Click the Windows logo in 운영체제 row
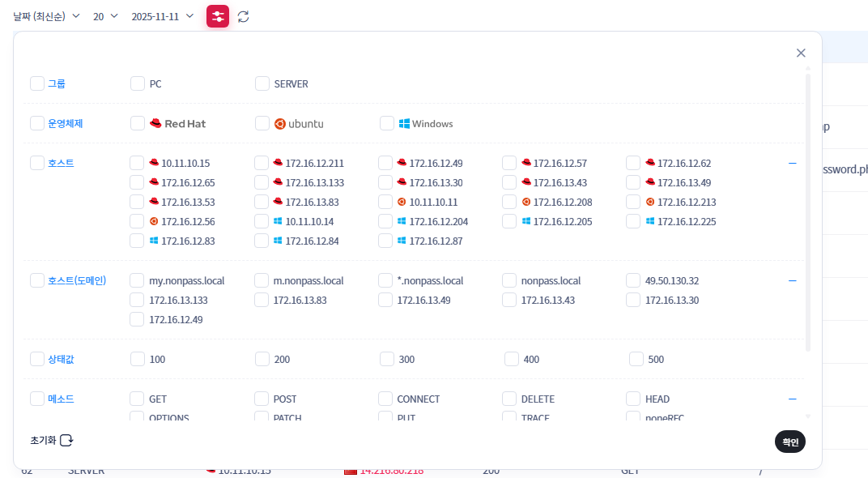868x478 pixels. tap(404, 124)
